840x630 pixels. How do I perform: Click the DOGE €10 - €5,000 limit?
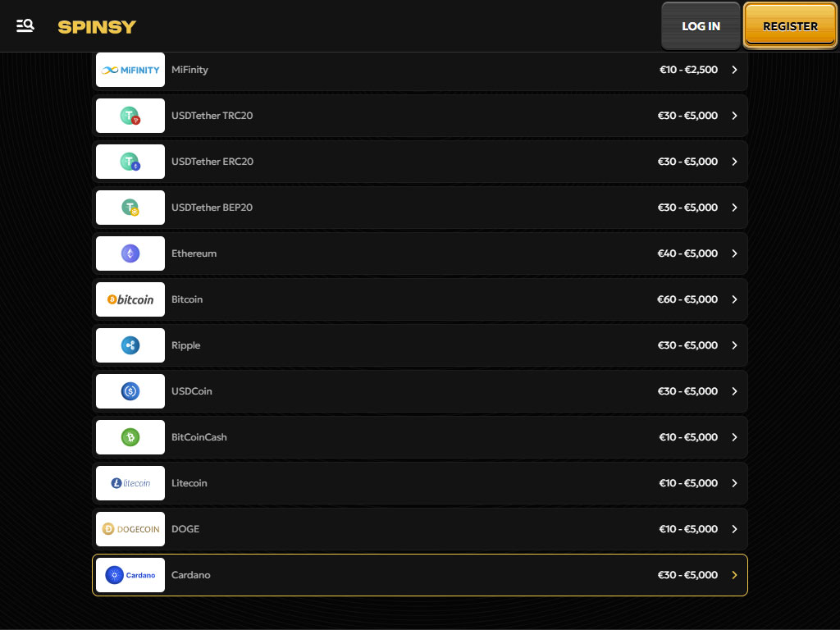(x=688, y=529)
